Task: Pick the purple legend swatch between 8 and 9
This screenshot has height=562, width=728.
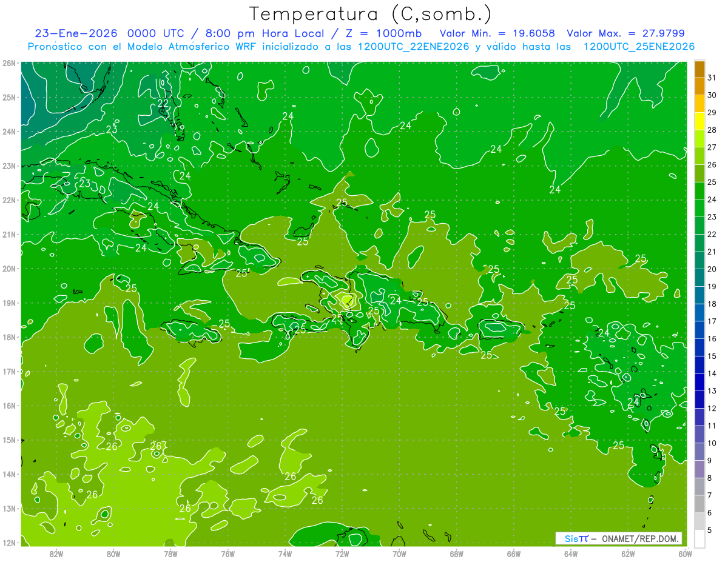Action: point(699,469)
